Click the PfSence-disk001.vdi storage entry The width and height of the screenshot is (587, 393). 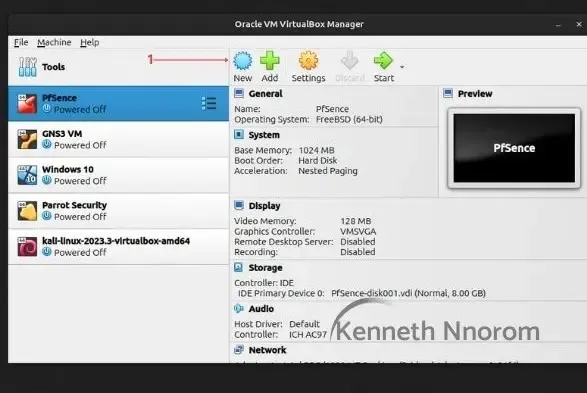(408, 293)
